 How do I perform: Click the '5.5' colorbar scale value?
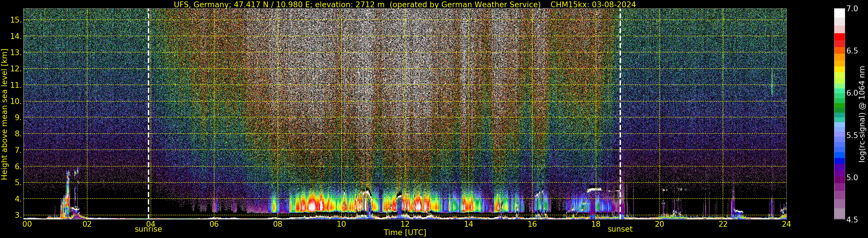click(852, 135)
